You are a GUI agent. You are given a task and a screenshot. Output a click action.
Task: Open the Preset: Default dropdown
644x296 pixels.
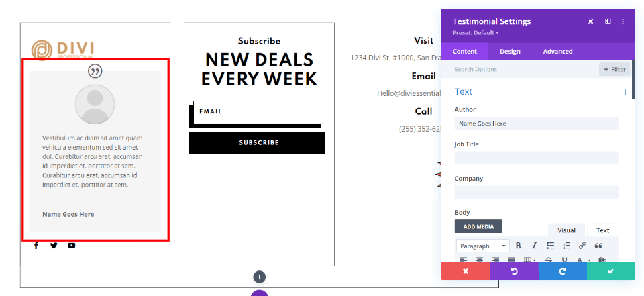coord(476,32)
